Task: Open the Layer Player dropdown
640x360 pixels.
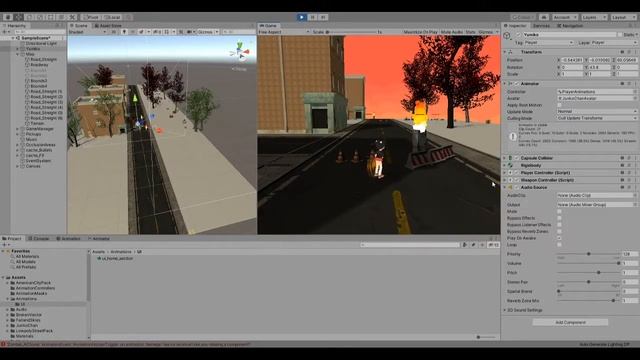Action: 614,42
